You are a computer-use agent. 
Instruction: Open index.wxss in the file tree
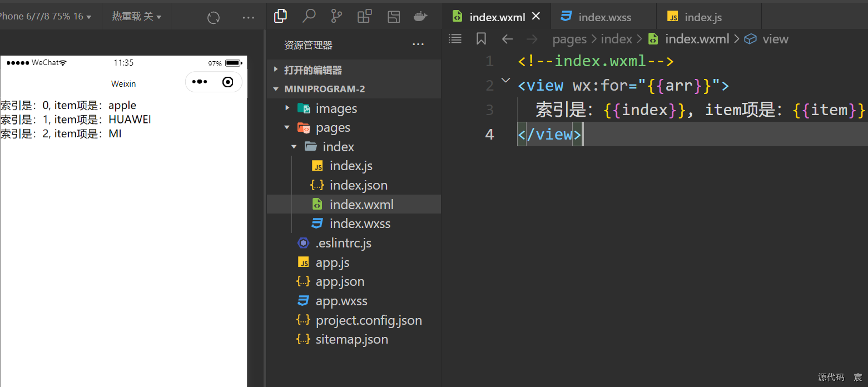click(x=354, y=224)
